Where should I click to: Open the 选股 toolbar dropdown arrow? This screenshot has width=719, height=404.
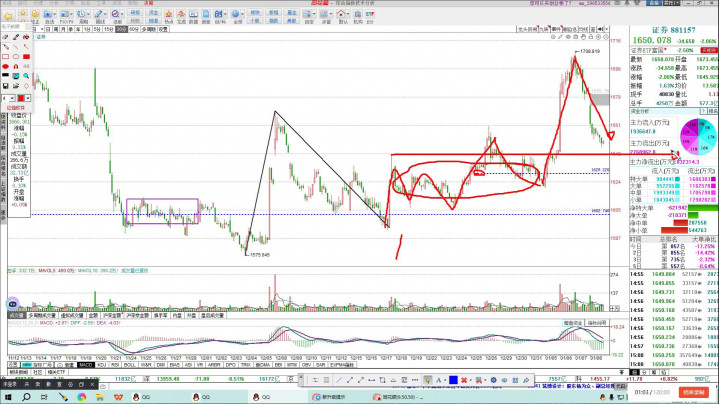(122, 14)
